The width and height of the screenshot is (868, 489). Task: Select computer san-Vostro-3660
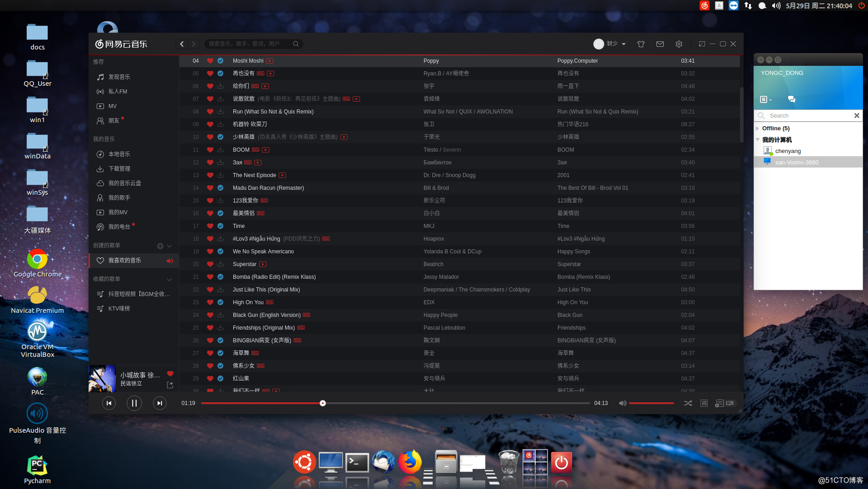tap(808, 162)
